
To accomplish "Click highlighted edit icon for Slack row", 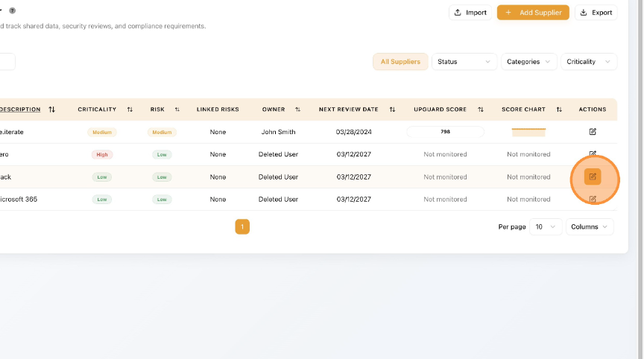I will pos(593,177).
